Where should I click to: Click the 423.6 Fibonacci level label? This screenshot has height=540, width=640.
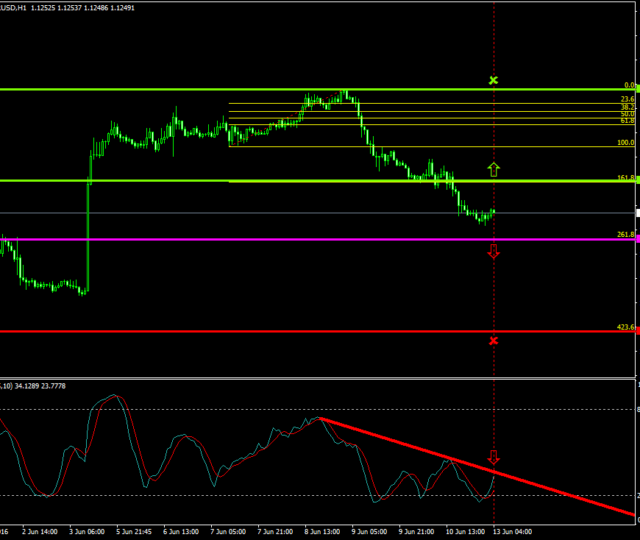[x=626, y=327]
